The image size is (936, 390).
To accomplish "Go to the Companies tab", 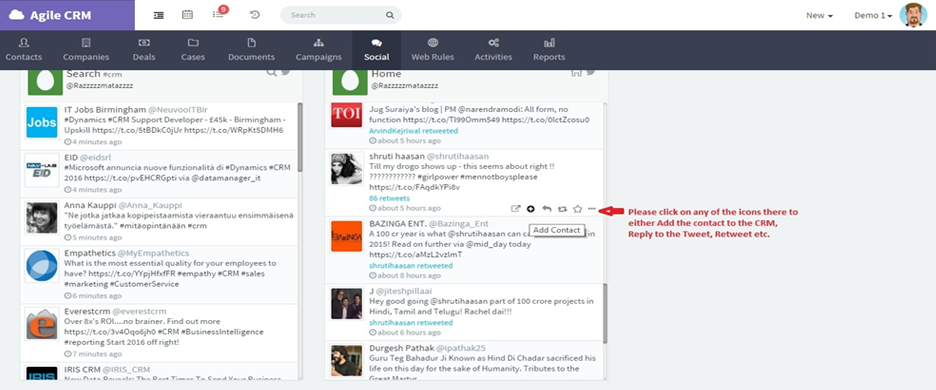I will 86,50.
